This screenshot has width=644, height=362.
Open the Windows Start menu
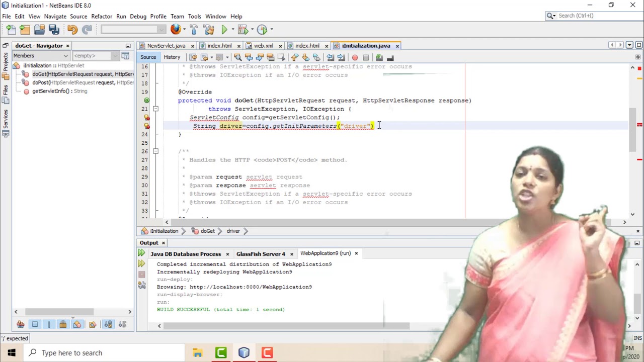click(x=11, y=353)
